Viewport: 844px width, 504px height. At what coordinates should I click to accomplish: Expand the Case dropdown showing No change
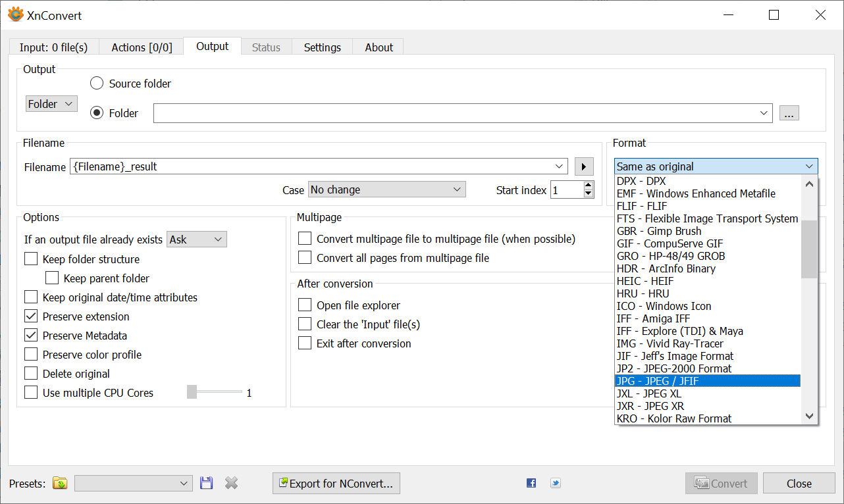point(386,189)
